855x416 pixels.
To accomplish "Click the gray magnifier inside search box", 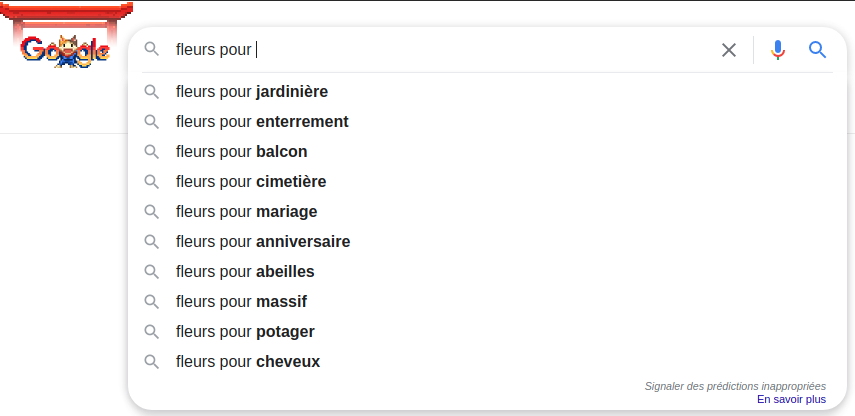I will click(152, 50).
